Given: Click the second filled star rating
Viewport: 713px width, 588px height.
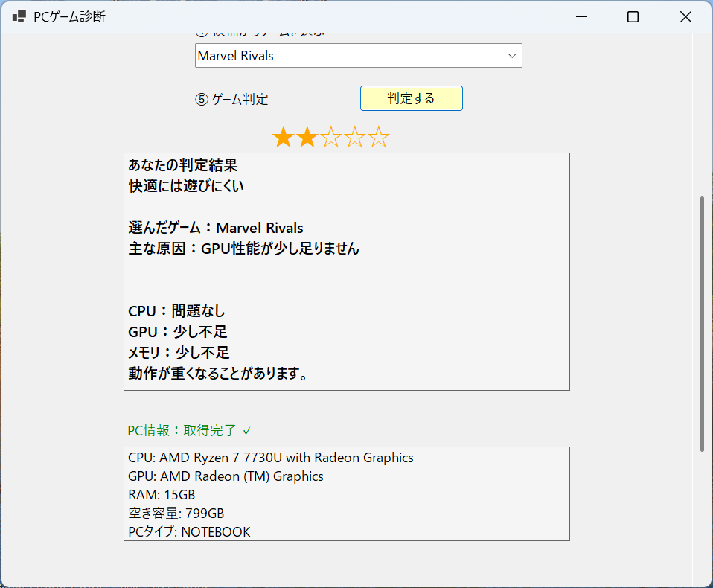Looking at the screenshot, I should coord(307,137).
